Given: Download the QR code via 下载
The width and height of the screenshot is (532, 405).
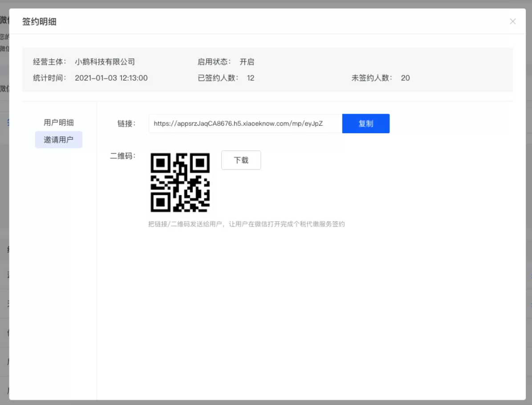Looking at the screenshot, I should 241,160.
